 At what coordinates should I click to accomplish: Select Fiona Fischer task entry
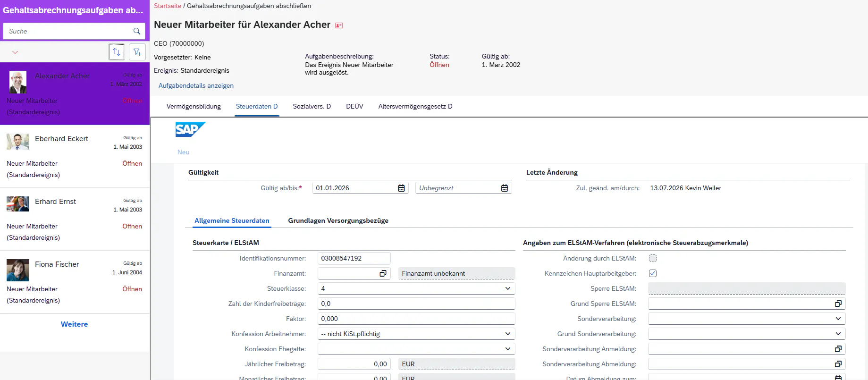pyautogui.click(x=75, y=282)
